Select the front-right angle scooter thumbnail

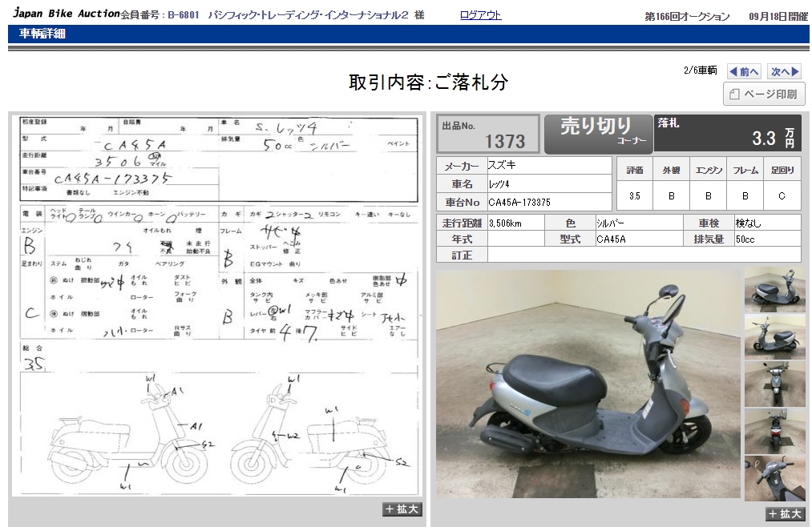point(774,336)
